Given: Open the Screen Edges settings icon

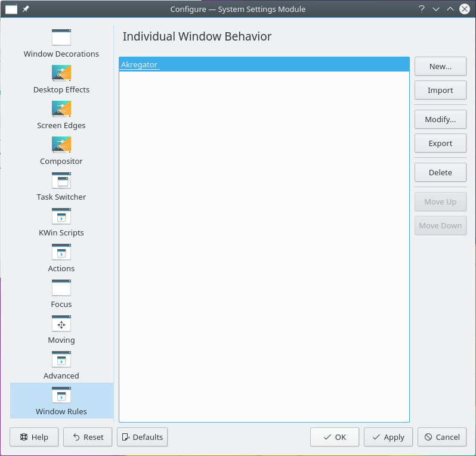Looking at the screenshot, I should pyautogui.click(x=61, y=109).
